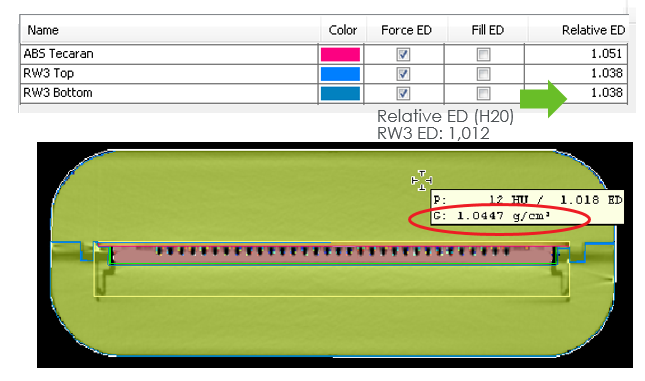The image size is (645, 381).
Task: Click the Relative ED column header
Action: (593, 30)
